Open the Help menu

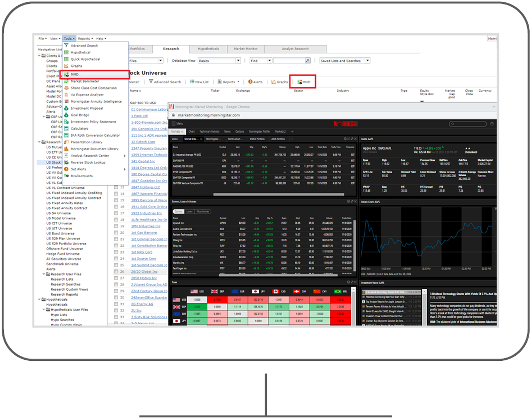[101, 39]
